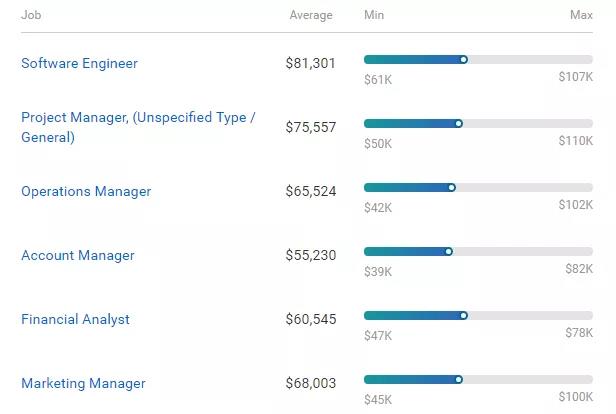Image resolution: width=616 pixels, height=414 pixels.
Task: Click the Project Manager salary range marker
Action: click(x=459, y=123)
